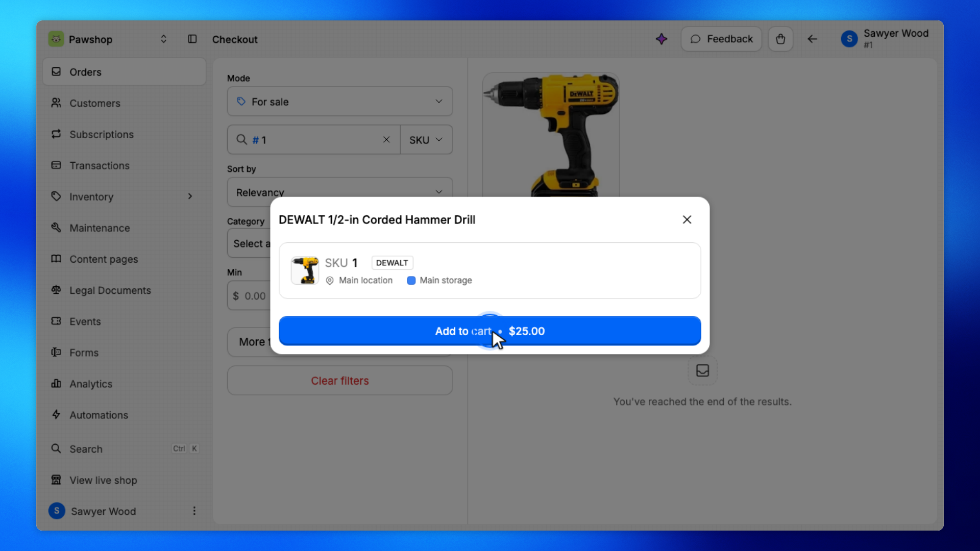Click the Events ticket icon
980x551 pixels.
pos(56,321)
